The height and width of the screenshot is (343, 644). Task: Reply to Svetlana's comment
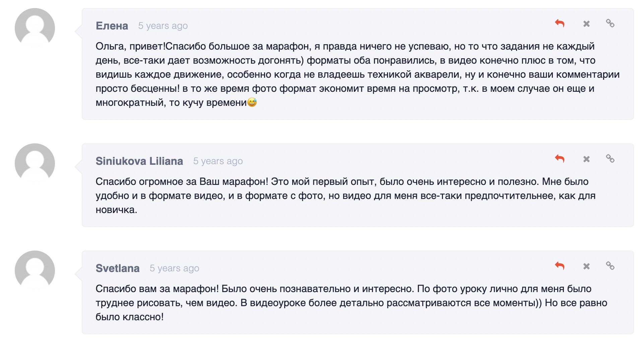click(x=560, y=266)
